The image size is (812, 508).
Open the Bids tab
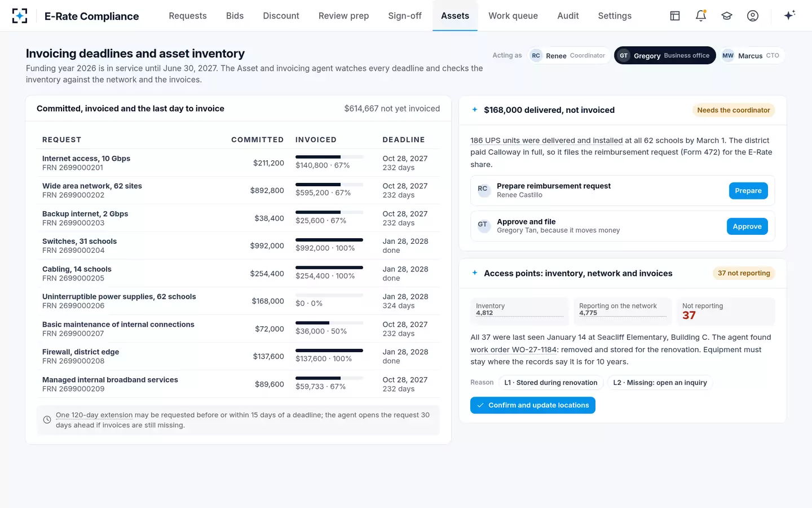coord(235,16)
